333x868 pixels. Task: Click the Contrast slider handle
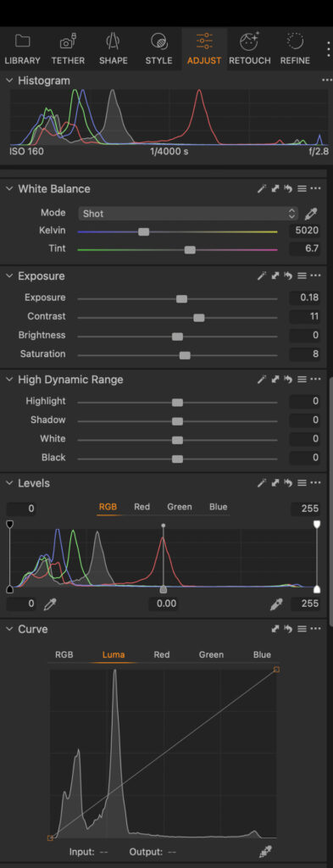pos(199,317)
